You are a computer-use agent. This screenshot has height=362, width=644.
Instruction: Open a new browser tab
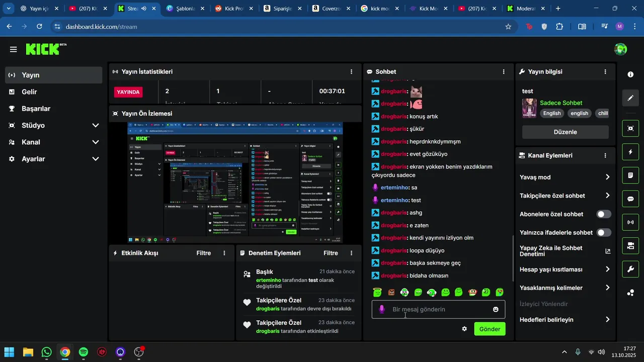point(558,9)
